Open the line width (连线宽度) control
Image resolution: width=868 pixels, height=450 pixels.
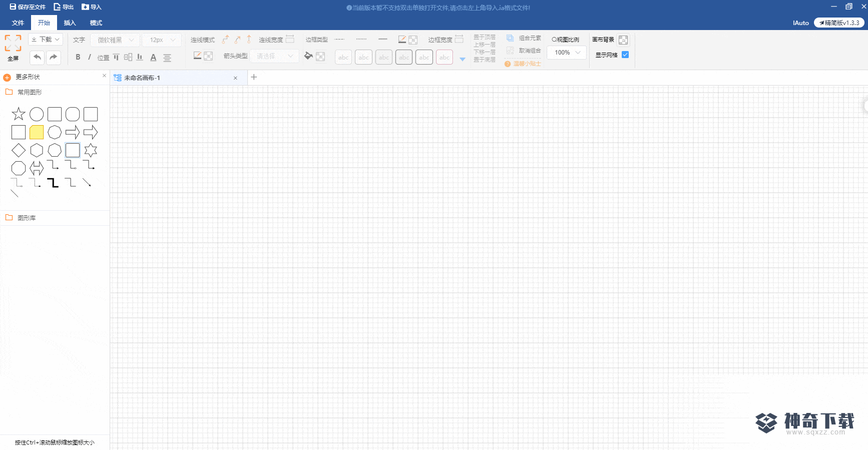[290, 39]
